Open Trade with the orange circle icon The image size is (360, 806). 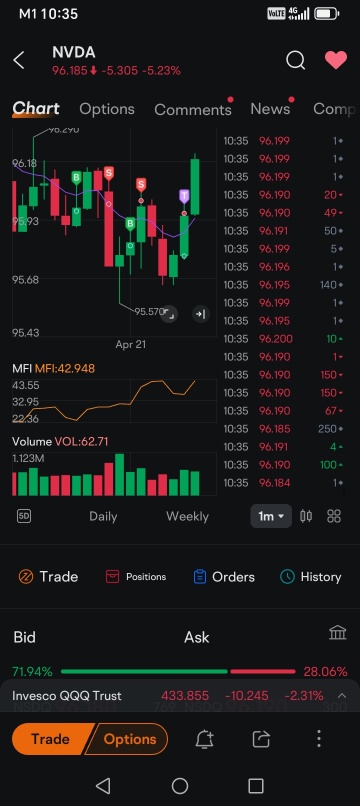pos(48,577)
